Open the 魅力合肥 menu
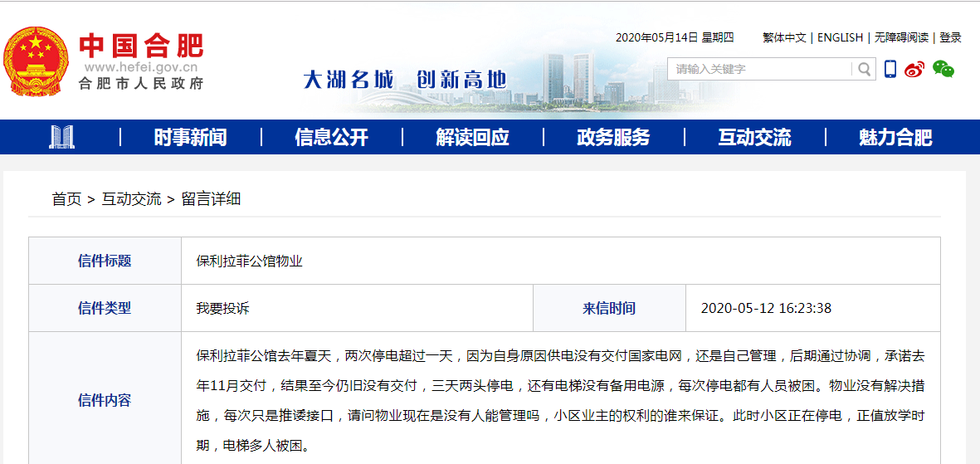 click(895, 137)
